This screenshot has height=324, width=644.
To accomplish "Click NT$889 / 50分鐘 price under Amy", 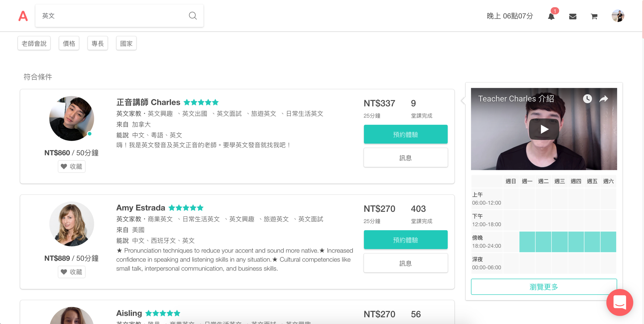I will (x=71, y=258).
